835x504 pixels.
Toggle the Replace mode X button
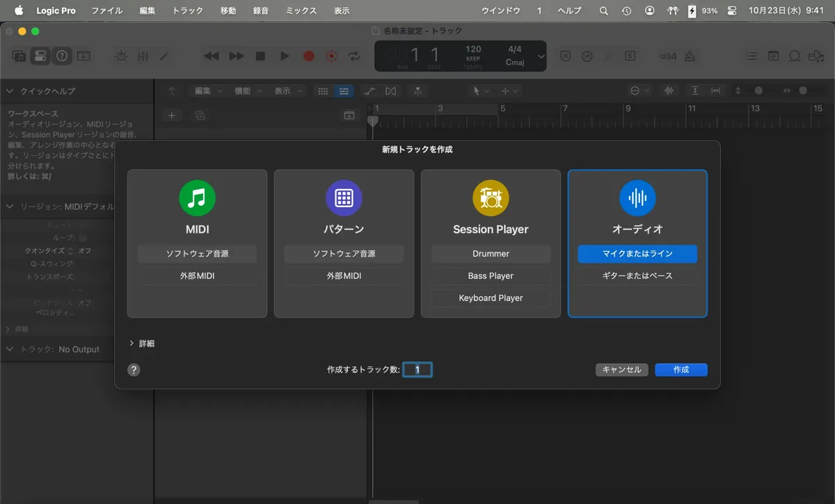566,56
